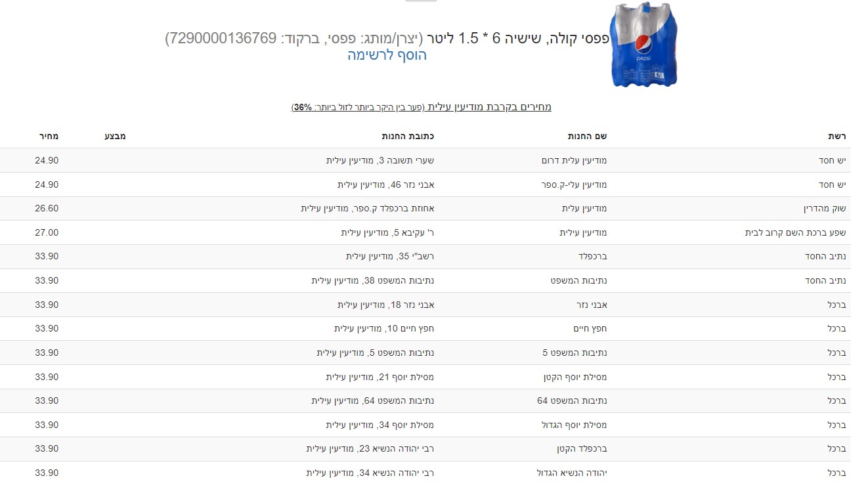This screenshot has height=493, width=868.
Task: Select the chain cell 'שוק מהדרין'
Action: pos(825,209)
